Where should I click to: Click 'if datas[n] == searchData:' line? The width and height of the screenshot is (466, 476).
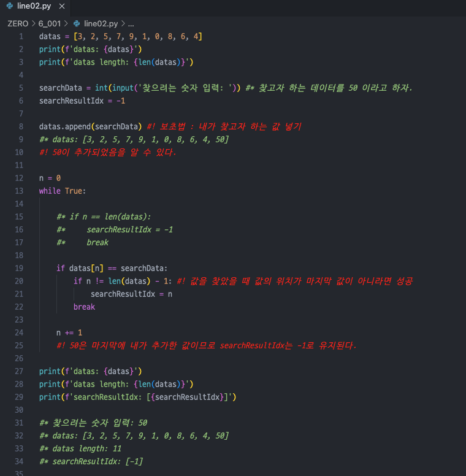pyautogui.click(x=112, y=268)
